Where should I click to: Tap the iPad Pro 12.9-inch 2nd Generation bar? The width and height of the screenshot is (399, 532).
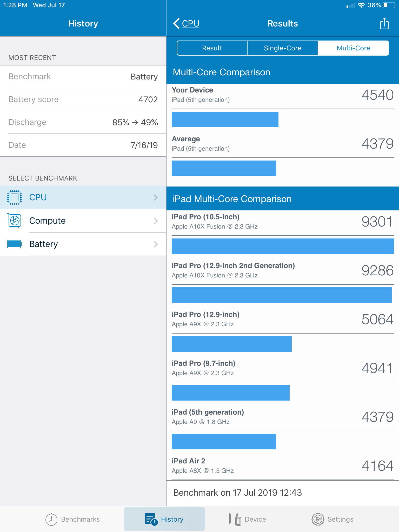click(x=282, y=295)
